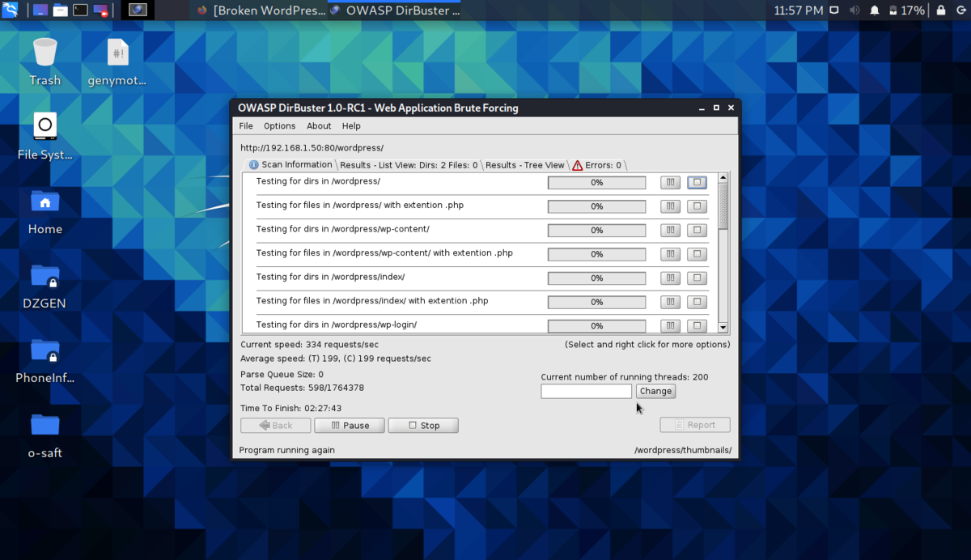Select the genymot... script file on desktop
The height and width of the screenshot is (560, 971).
[x=117, y=53]
